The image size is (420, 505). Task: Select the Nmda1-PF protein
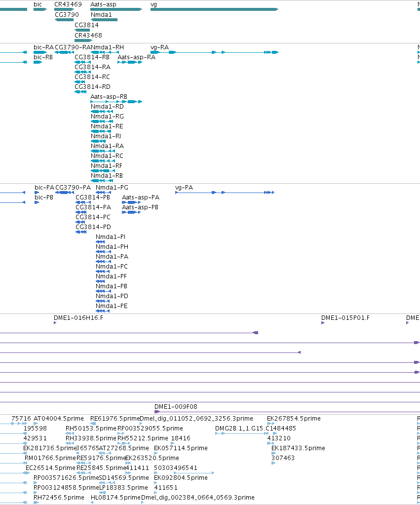click(100, 281)
